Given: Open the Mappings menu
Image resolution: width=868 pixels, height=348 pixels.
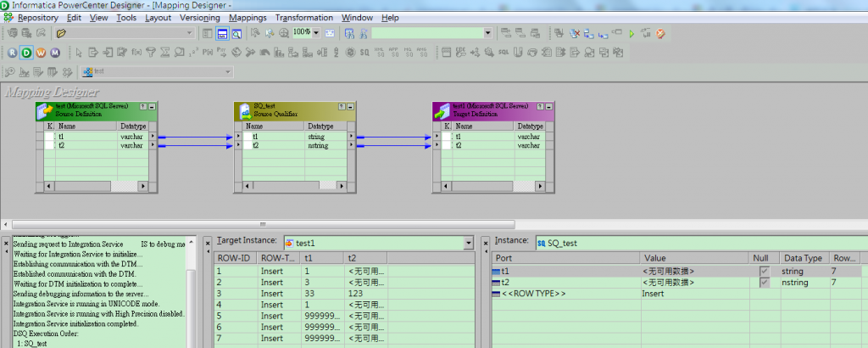Looking at the screenshot, I should pyautogui.click(x=248, y=18).
